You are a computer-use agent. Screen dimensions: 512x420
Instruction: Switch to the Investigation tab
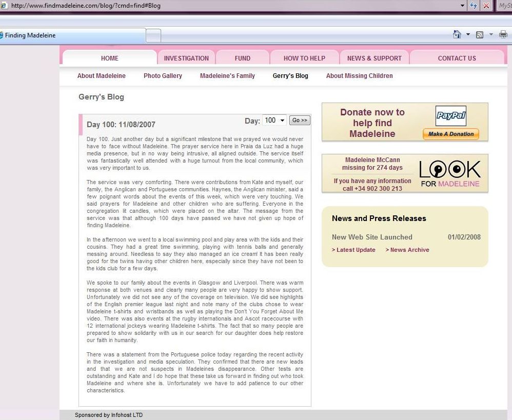[x=186, y=58]
